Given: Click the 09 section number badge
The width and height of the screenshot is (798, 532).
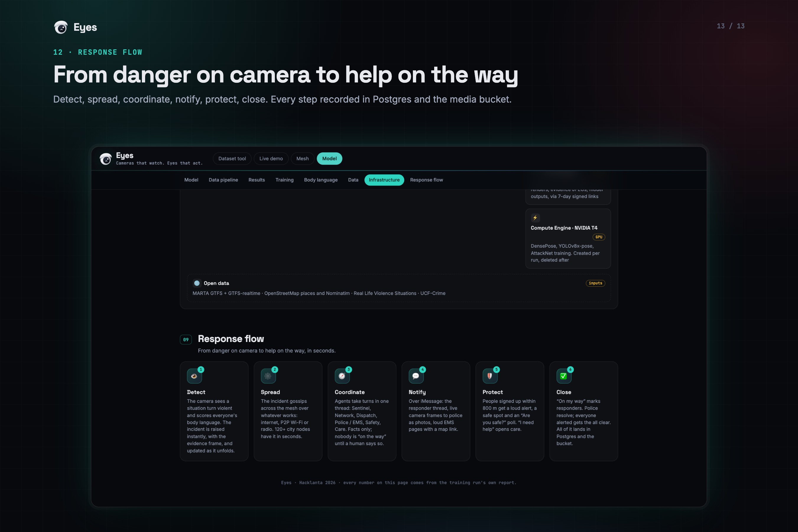Looking at the screenshot, I should pos(186,340).
